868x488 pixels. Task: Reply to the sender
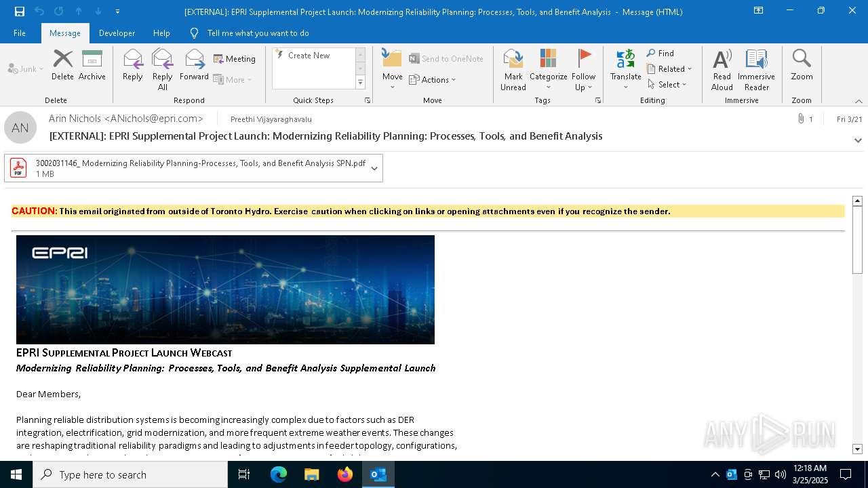pos(133,65)
